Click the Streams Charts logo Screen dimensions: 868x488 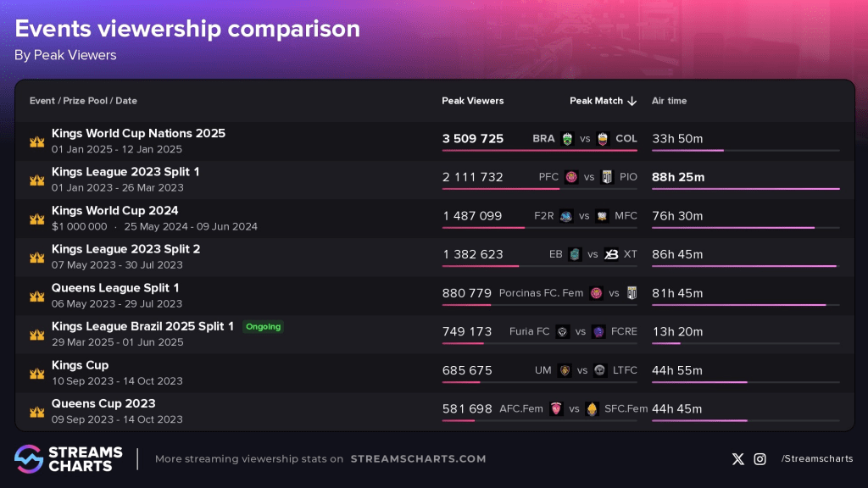click(69, 459)
